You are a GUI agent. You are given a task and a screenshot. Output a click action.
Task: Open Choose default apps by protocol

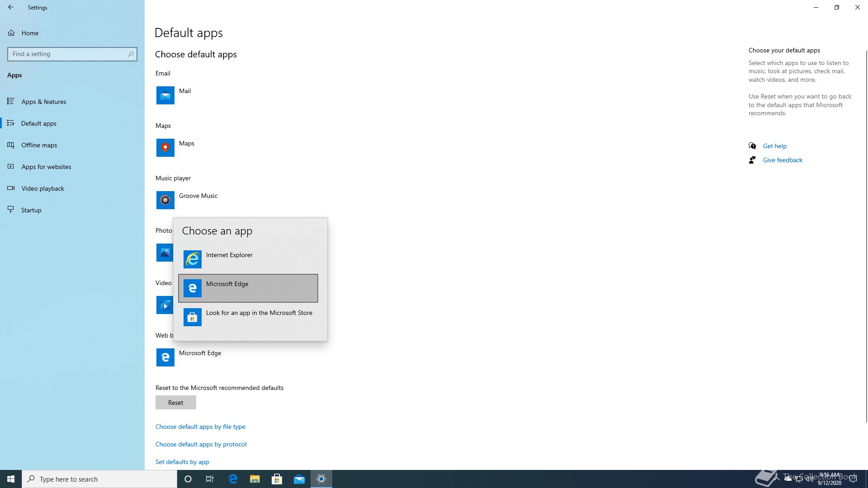pos(201,444)
